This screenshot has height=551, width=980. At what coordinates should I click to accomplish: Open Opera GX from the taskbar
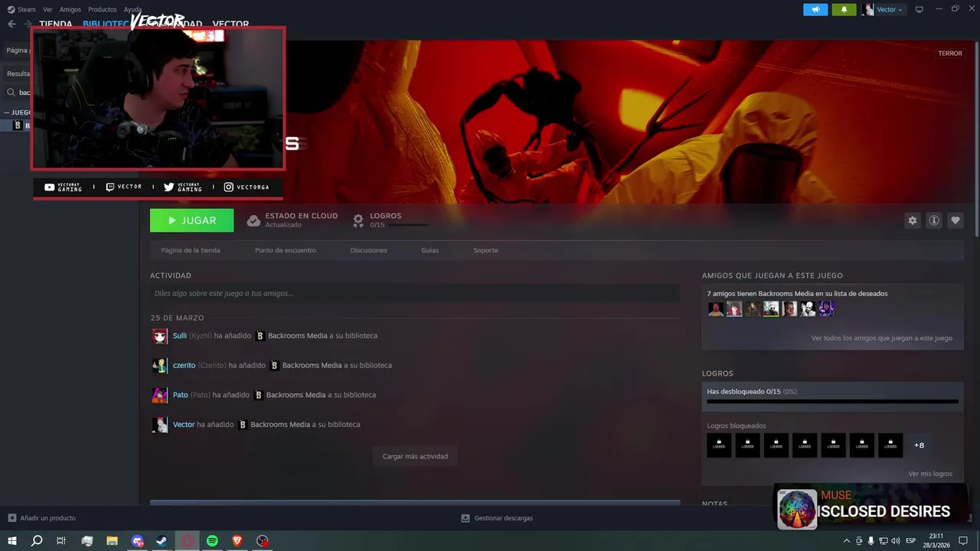point(188,541)
